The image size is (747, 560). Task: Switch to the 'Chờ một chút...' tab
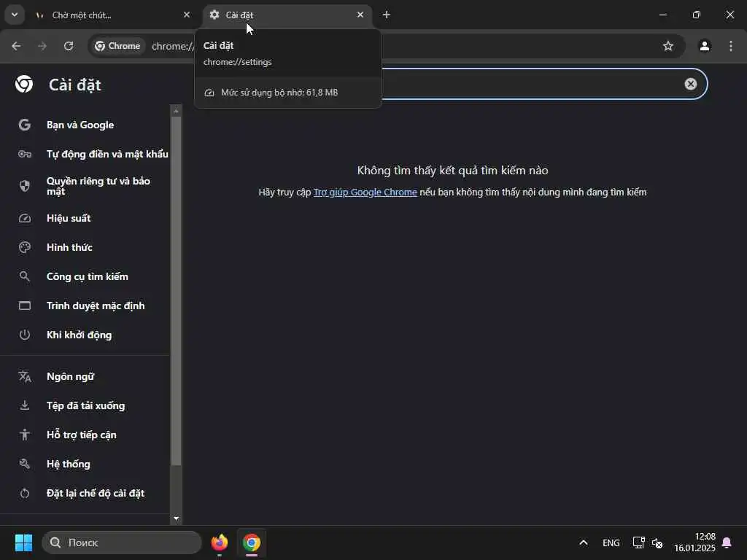coord(112,15)
